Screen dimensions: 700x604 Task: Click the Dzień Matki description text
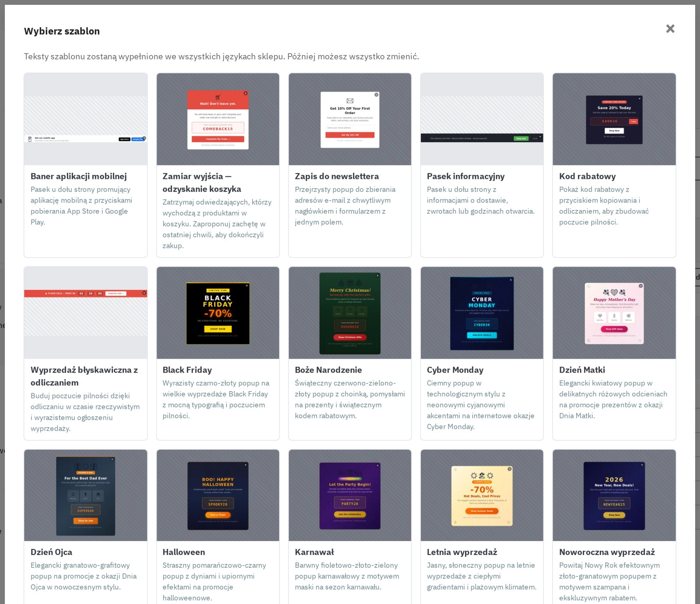pos(613,399)
